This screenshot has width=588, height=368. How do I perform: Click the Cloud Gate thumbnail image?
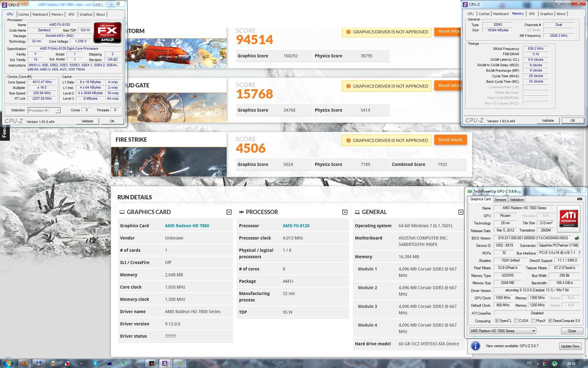177,107
